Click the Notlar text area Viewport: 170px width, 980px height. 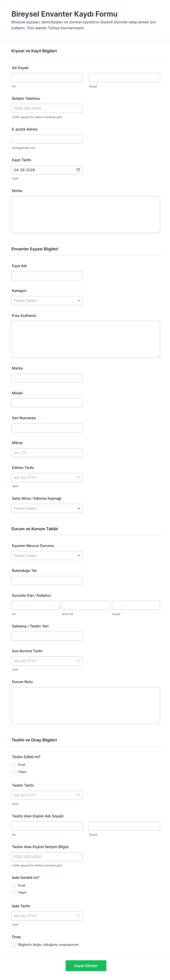85,214
